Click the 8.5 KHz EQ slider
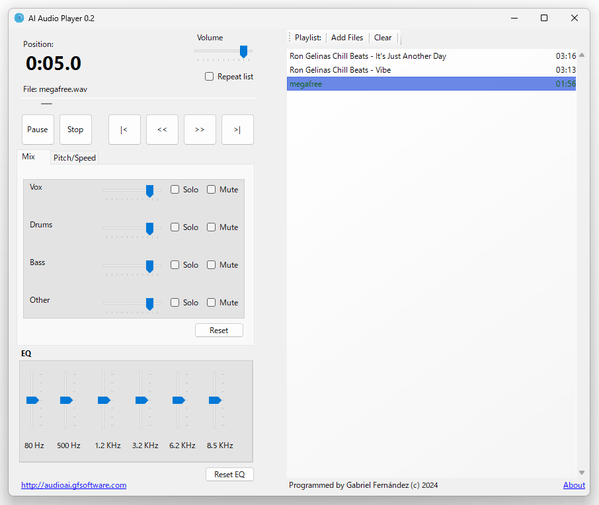The image size is (599, 505). [x=215, y=400]
